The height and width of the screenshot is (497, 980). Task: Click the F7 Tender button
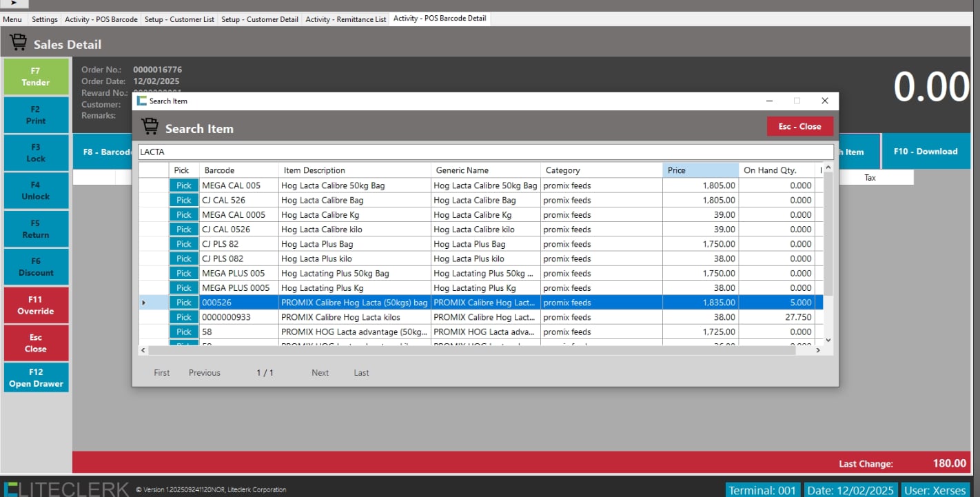(36, 77)
